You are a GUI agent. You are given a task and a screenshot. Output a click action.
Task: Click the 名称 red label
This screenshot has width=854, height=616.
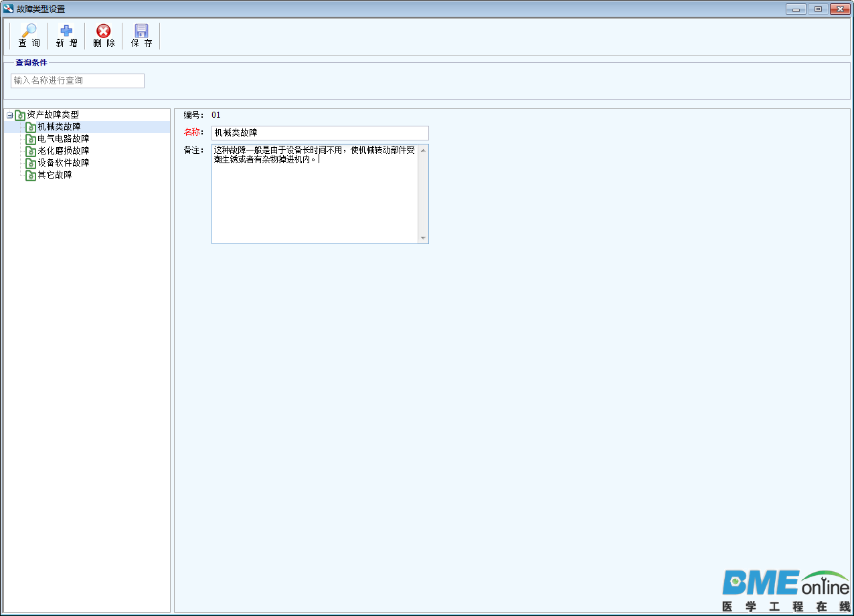tap(193, 132)
